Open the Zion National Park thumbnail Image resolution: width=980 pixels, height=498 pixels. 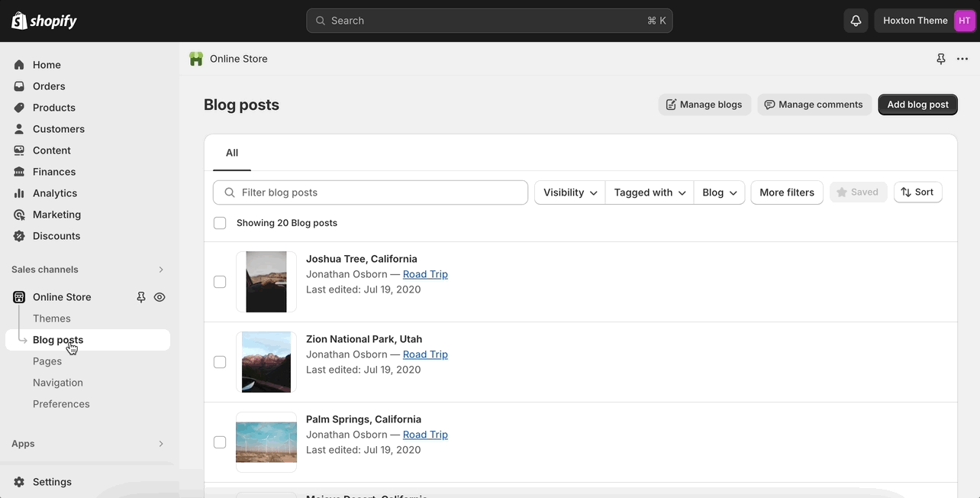click(266, 362)
